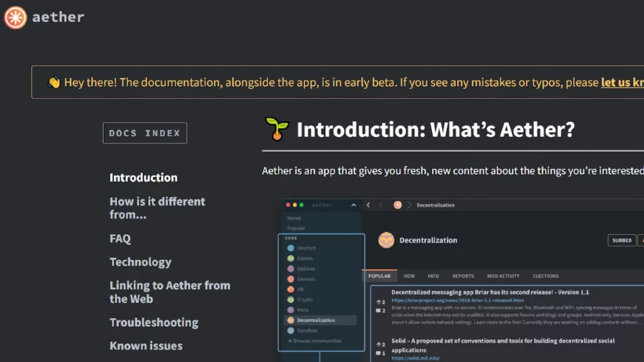This screenshot has height=362, width=644.
Task: Switch to the NEW tab
Action: pyautogui.click(x=409, y=276)
